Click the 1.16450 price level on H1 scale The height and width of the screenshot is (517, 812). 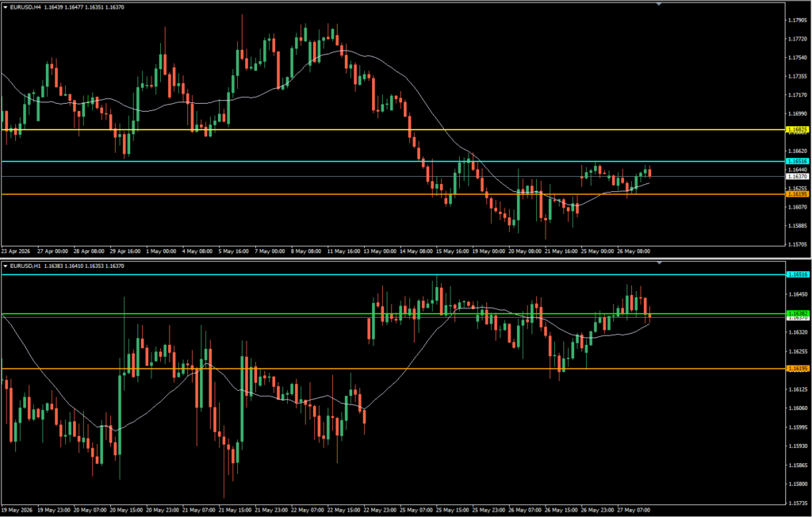pyautogui.click(x=799, y=293)
